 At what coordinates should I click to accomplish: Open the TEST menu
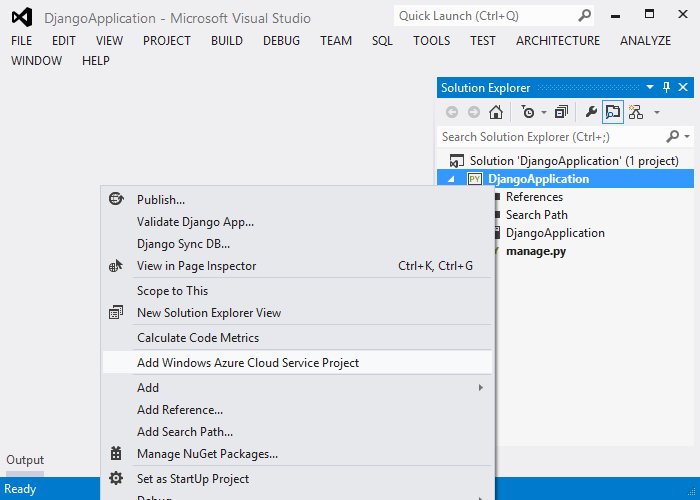click(483, 41)
